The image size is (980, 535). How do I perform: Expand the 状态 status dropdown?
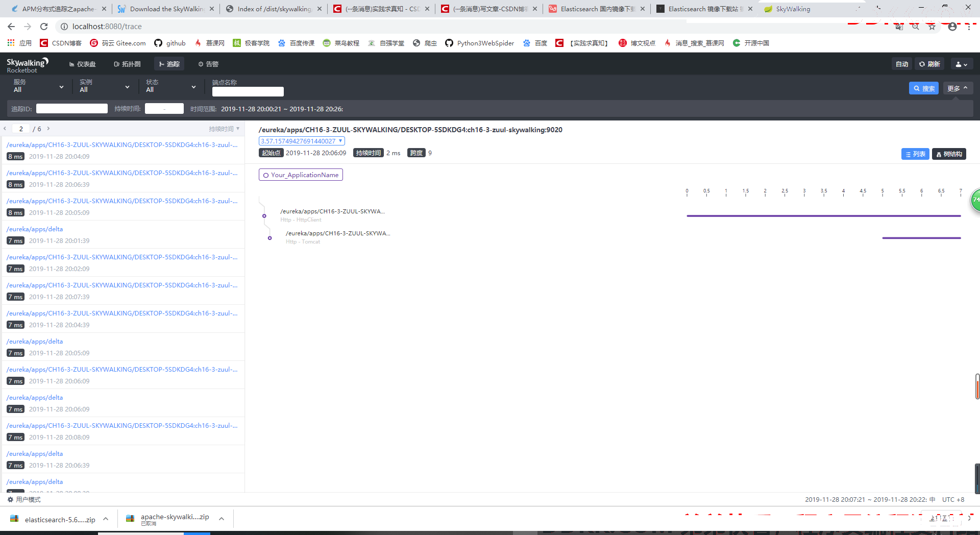coord(171,86)
